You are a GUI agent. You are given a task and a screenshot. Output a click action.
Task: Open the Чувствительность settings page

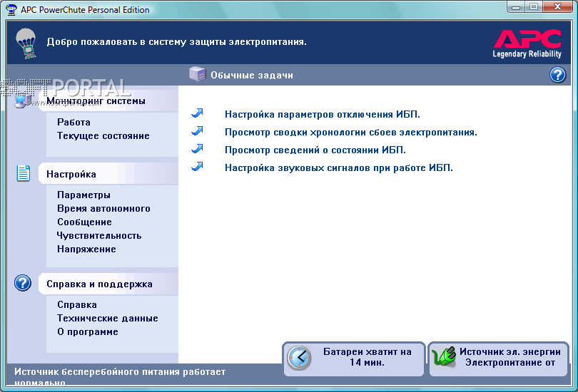pyautogui.click(x=98, y=236)
